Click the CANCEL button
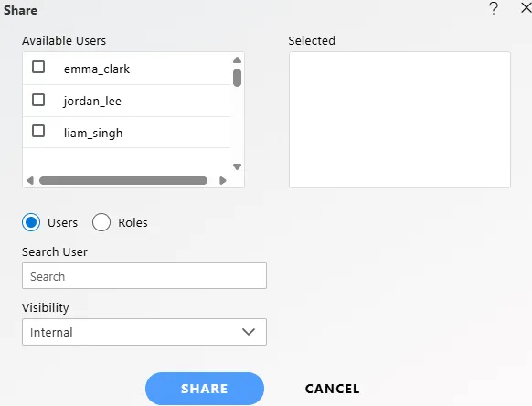 (x=332, y=389)
